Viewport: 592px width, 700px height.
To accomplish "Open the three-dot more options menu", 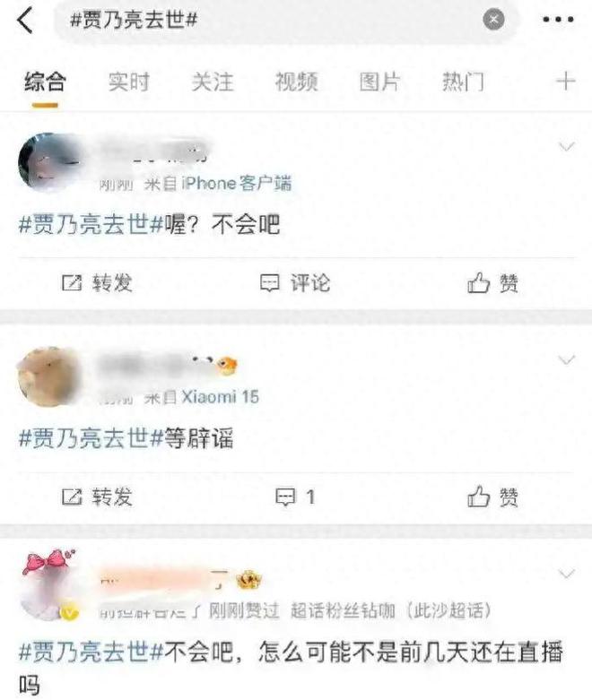I will [x=558, y=19].
